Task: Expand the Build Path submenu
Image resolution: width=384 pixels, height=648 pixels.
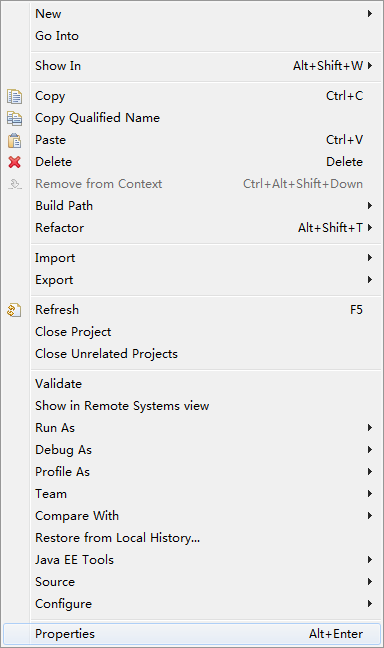Action: (x=206, y=206)
